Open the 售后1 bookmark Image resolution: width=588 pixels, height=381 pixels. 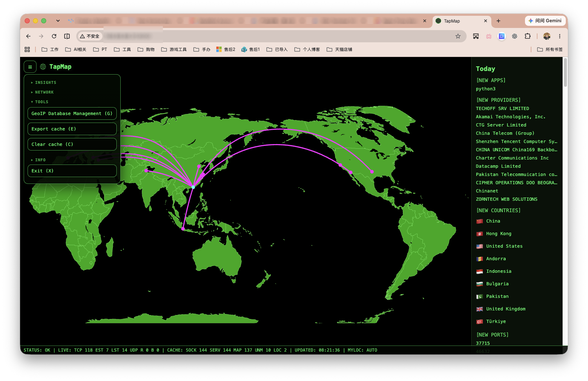(x=251, y=49)
